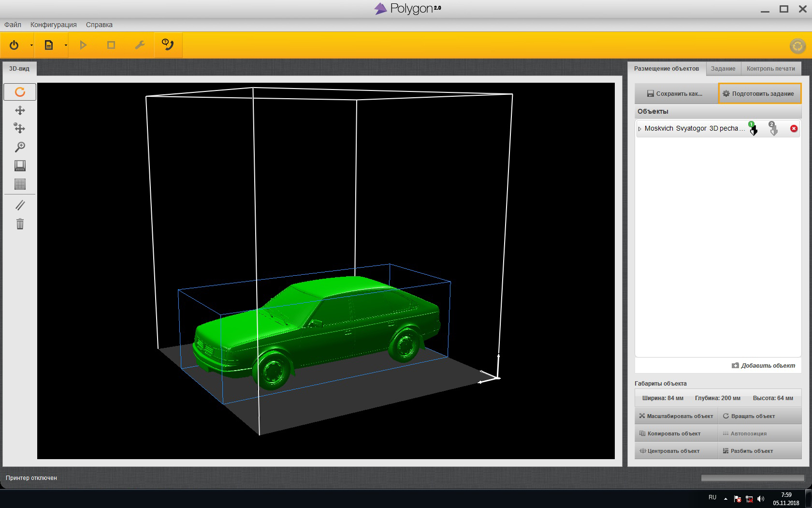The width and height of the screenshot is (812, 508).
Task: Select the 3D-вид tab
Action: tap(19, 69)
